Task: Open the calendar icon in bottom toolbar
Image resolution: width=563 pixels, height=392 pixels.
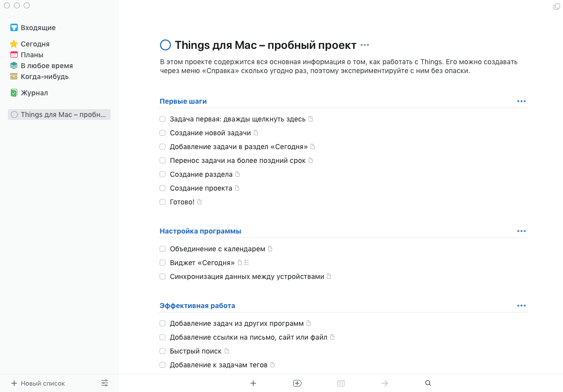Action: coord(341,383)
